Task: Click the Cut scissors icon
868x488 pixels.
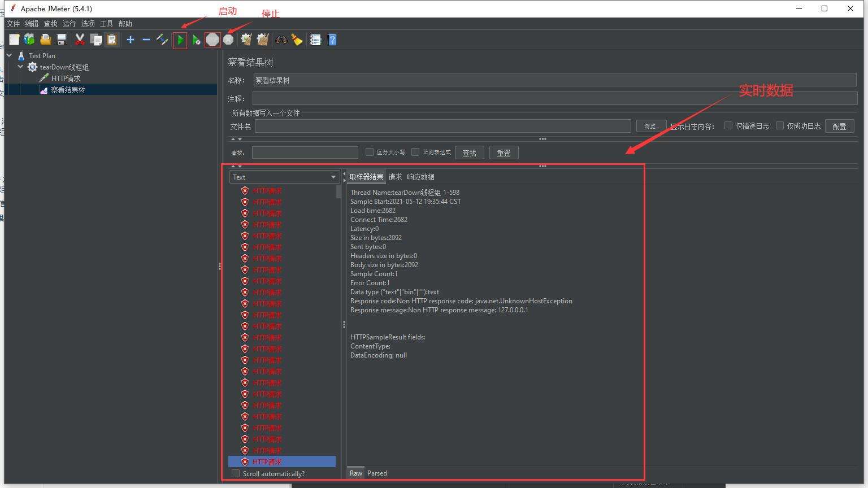Action: (x=80, y=40)
